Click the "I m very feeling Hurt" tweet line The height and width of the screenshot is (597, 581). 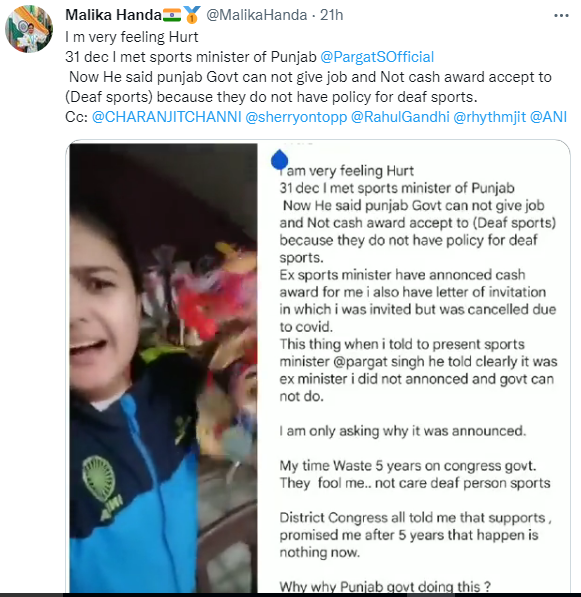tap(132, 37)
